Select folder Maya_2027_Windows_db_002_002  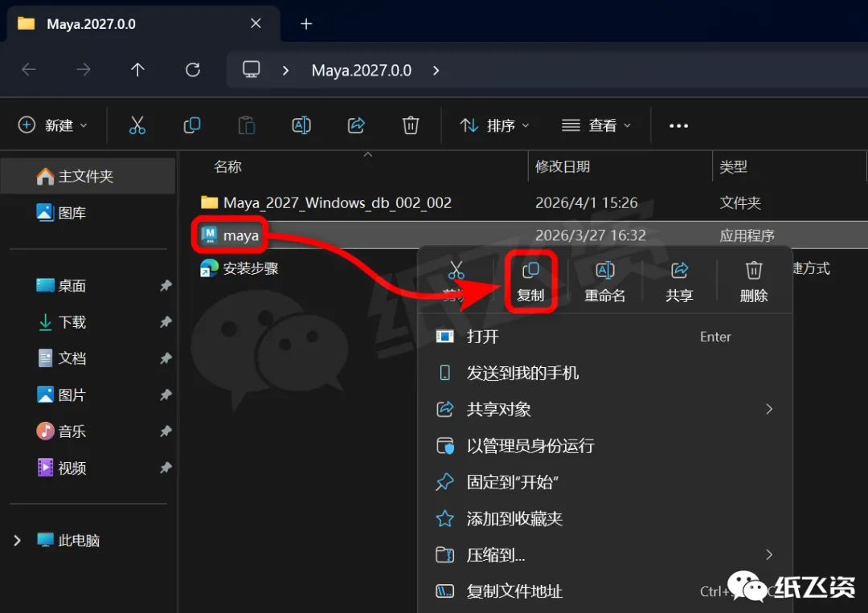[x=326, y=203]
